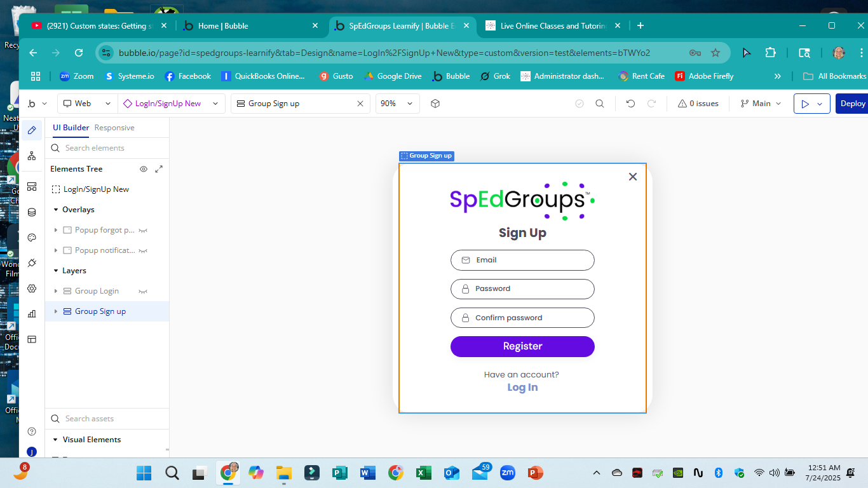The image size is (868, 488).
Task: Select the Email input on the canvas
Action: [x=522, y=261]
